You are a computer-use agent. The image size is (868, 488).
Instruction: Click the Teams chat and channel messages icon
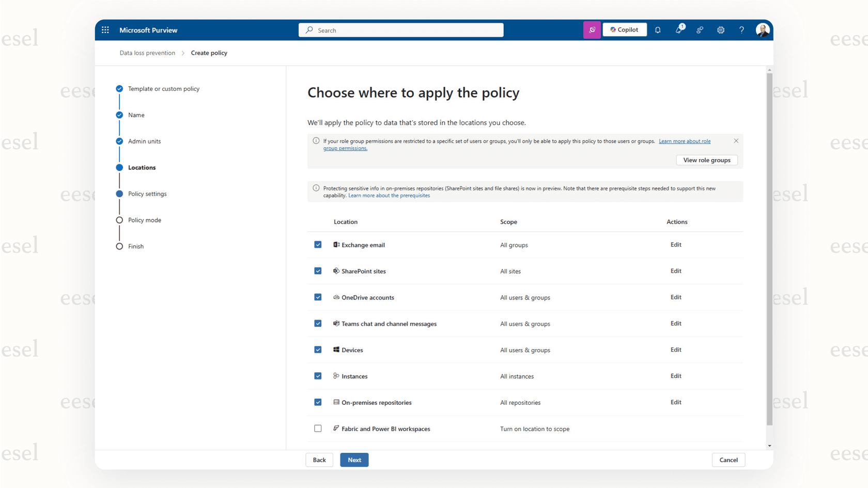click(336, 324)
